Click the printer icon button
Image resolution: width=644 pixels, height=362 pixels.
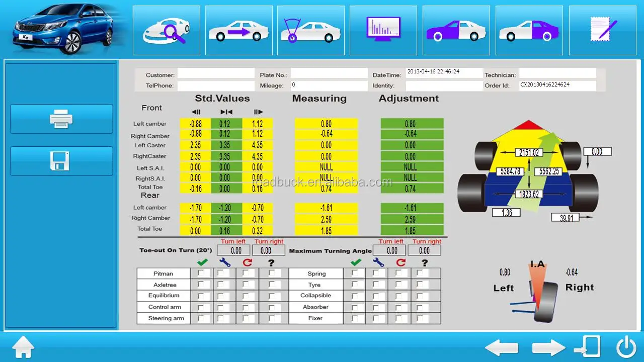[61, 119]
